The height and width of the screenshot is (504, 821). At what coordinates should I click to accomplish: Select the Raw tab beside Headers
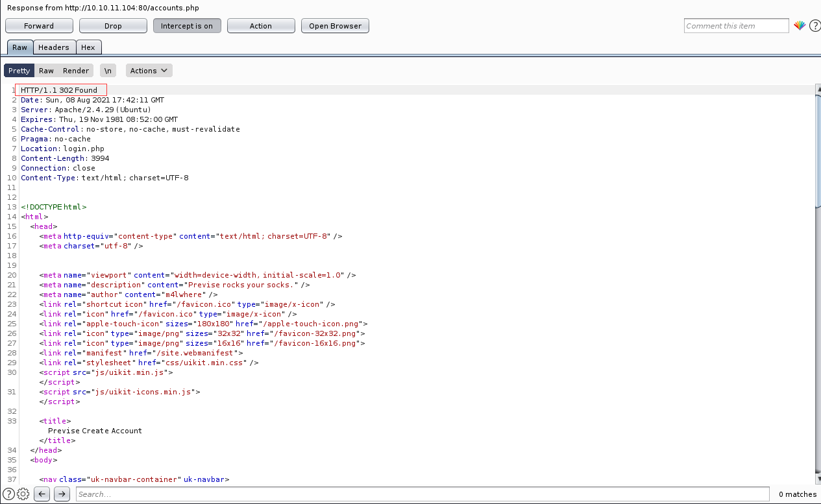[x=19, y=47]
